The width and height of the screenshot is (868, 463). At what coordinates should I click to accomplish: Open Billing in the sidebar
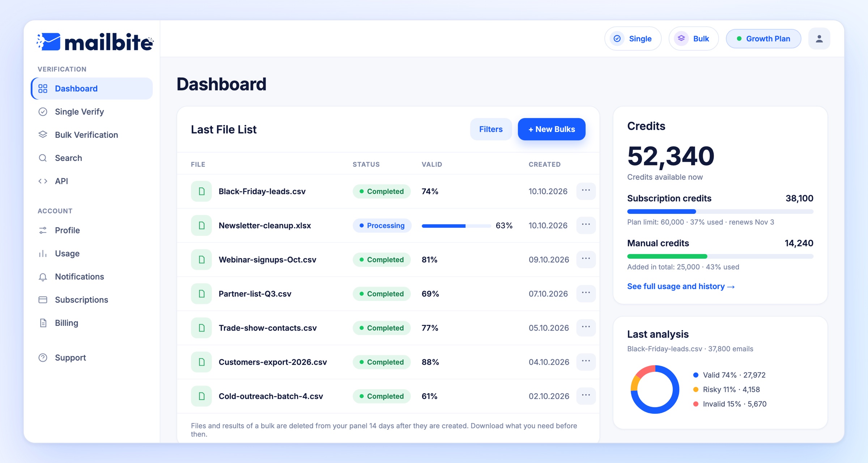(92, 323)
